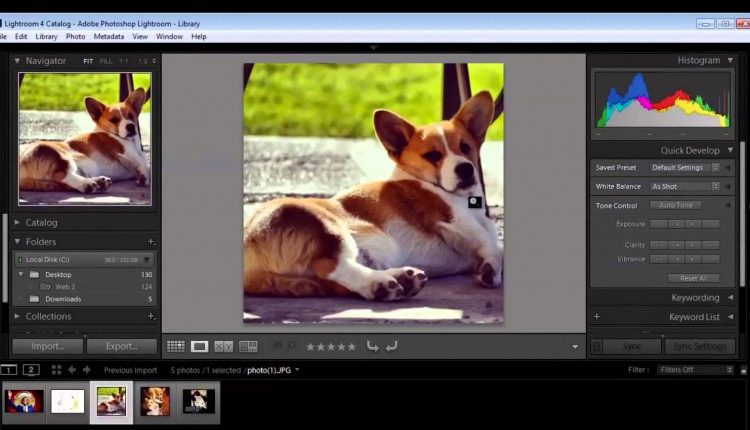Set a one-star rating
Screen dimensions: 750x430
click(x=310, y=347)
